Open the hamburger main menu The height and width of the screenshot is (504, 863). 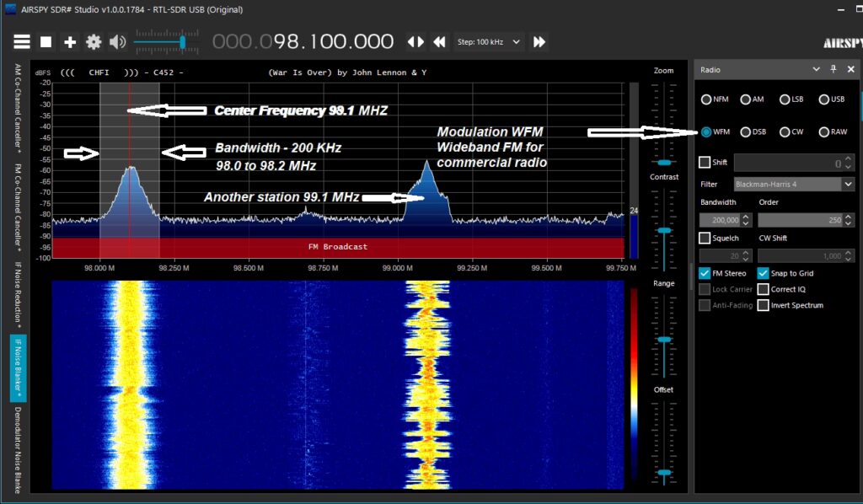click(x=21, y=42)
